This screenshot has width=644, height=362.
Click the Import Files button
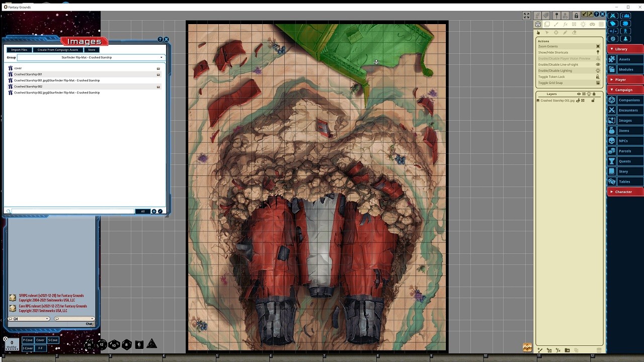(19, 50)
